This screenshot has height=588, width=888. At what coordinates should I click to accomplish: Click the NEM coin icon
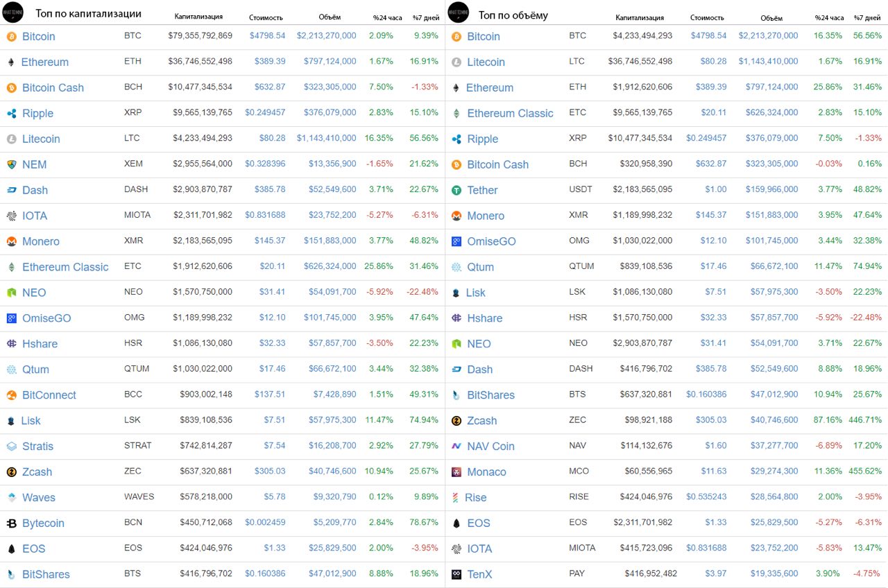[x=11, y=164]
